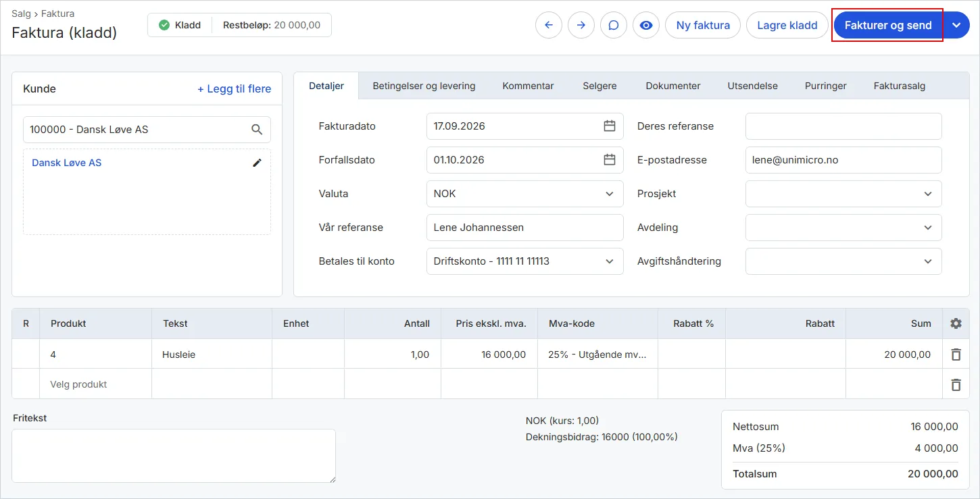
Task: Open the comment bubble icon
Action: coord(614,25)
